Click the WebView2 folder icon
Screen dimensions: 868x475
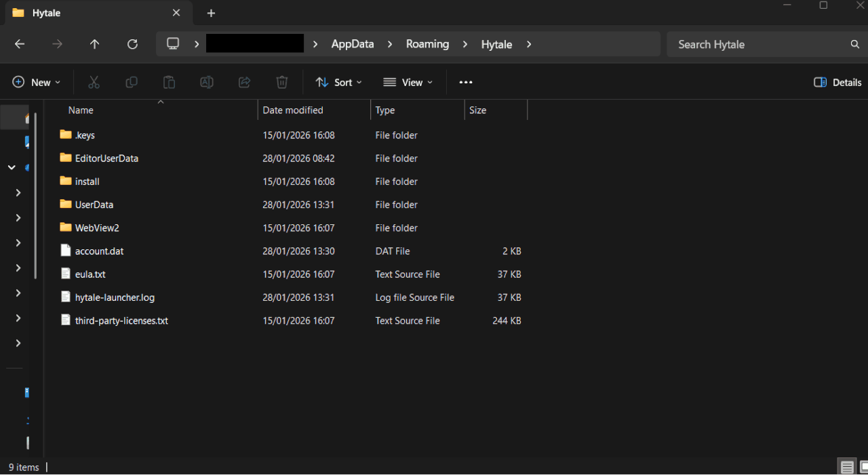coord(66,227)
